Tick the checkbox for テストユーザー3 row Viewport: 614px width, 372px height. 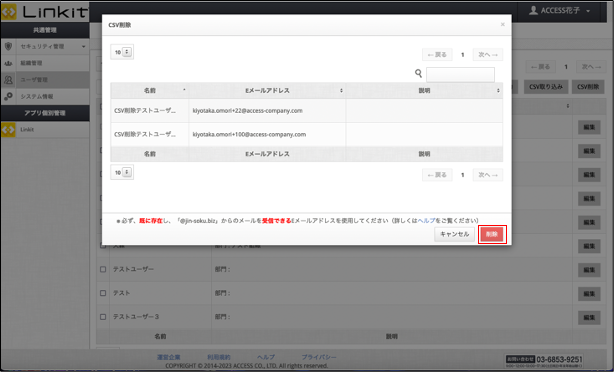(103, 317)
